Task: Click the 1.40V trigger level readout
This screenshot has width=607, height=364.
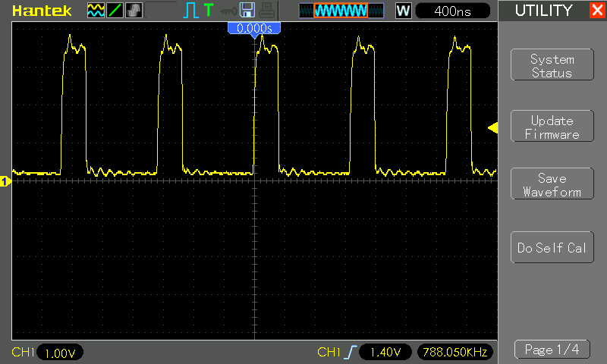Action: click(x=385, y=353)
